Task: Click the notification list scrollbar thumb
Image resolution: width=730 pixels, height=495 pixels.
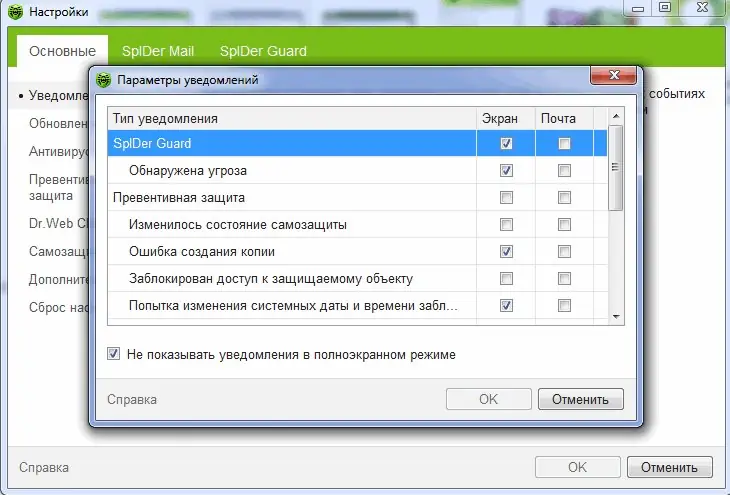Action: point(616,168)
